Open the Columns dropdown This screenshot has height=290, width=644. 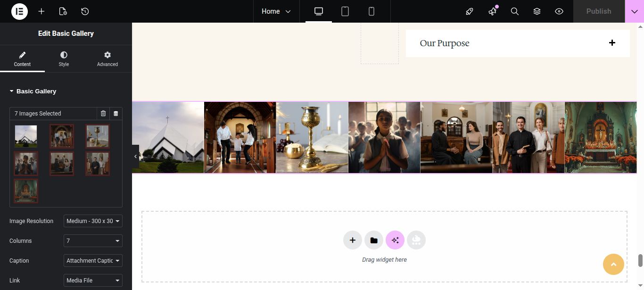(93, 241)
